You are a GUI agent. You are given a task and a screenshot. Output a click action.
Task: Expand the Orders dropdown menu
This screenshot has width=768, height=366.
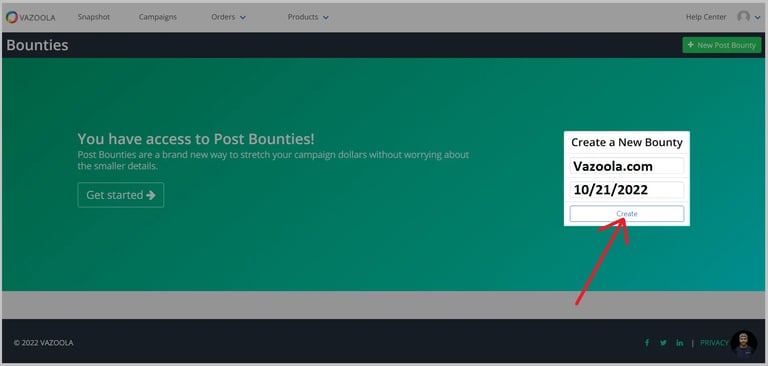click(x=228, y=17)
